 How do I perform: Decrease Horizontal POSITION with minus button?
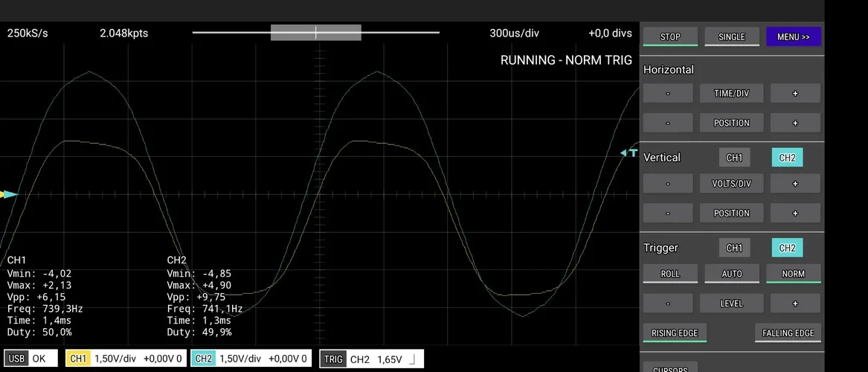(668, 123)
